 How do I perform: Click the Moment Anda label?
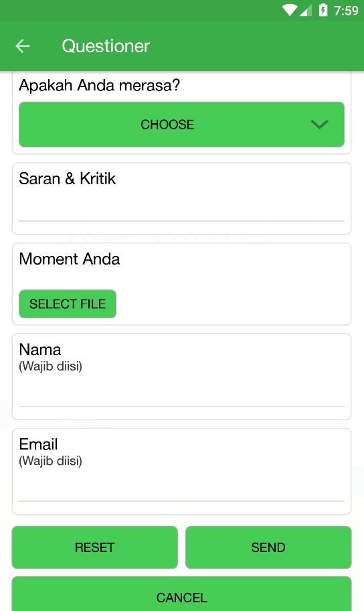tap(70, 259)
